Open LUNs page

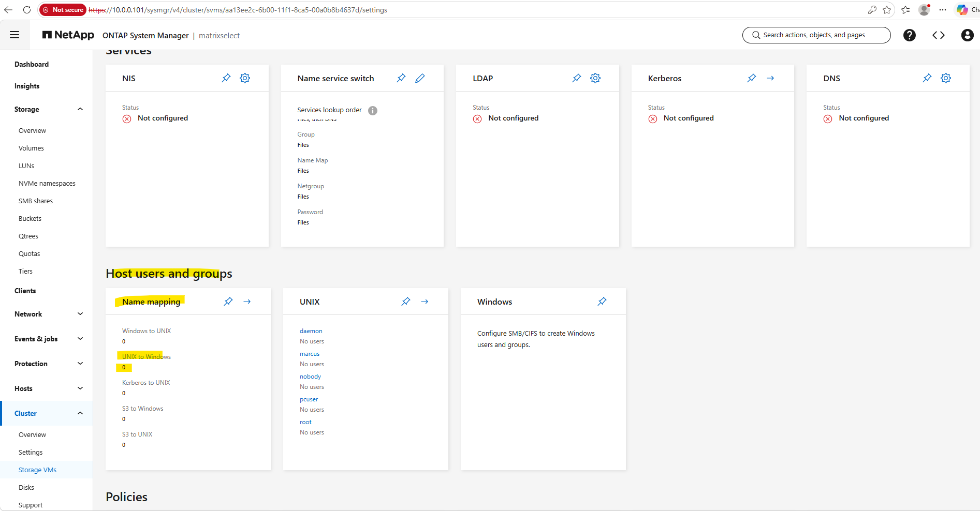point(26,166)
